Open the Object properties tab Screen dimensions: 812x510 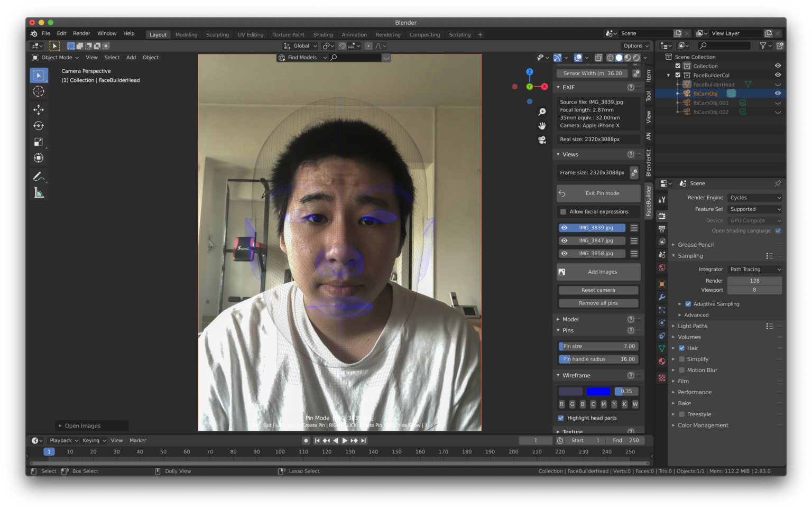click(662, 284)
